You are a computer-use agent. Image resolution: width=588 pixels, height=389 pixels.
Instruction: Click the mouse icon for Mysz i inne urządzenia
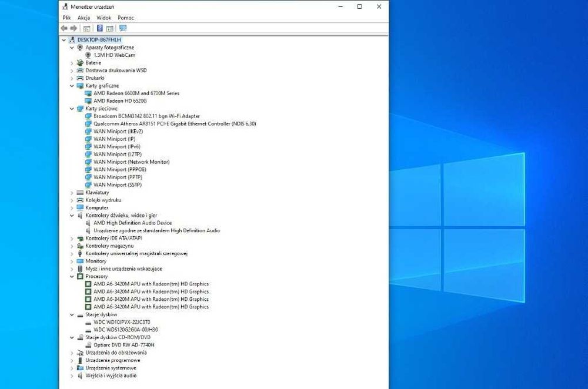[x=80, y=269]
